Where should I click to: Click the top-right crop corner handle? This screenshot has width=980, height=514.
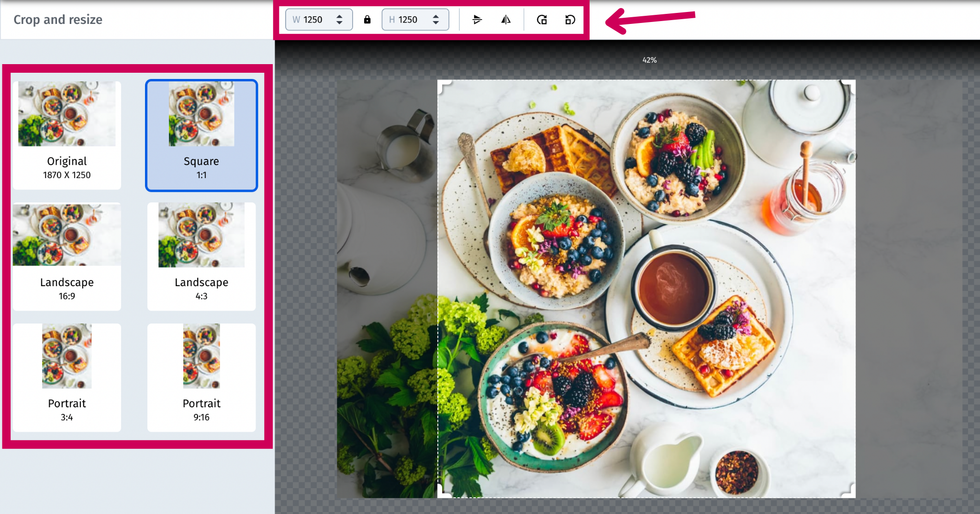(x=849, y=86)
